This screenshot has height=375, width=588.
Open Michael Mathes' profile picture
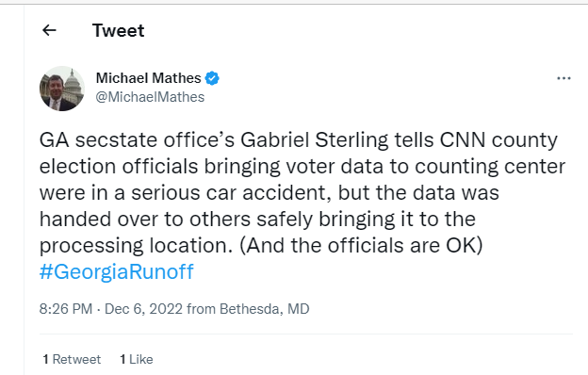pyautogui.click(x=62, y=89)
